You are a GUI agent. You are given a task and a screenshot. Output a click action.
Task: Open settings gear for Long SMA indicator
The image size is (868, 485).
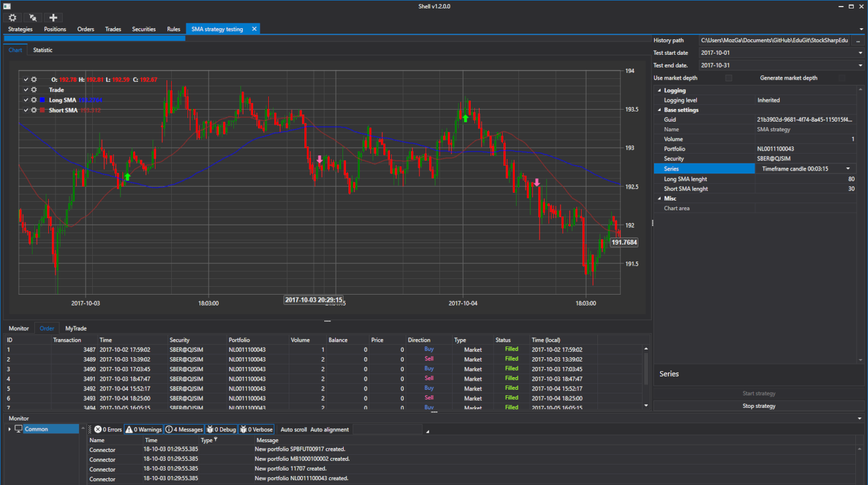pos(34,100)
